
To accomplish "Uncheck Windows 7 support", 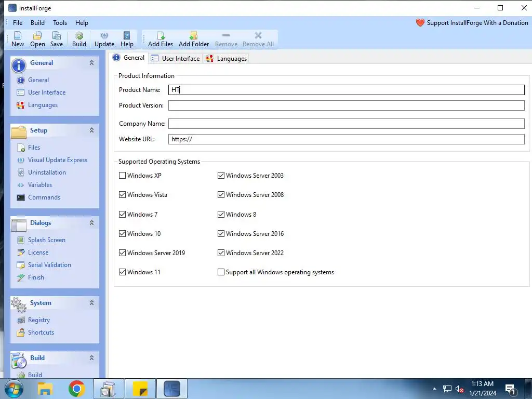I will (123, 215).
